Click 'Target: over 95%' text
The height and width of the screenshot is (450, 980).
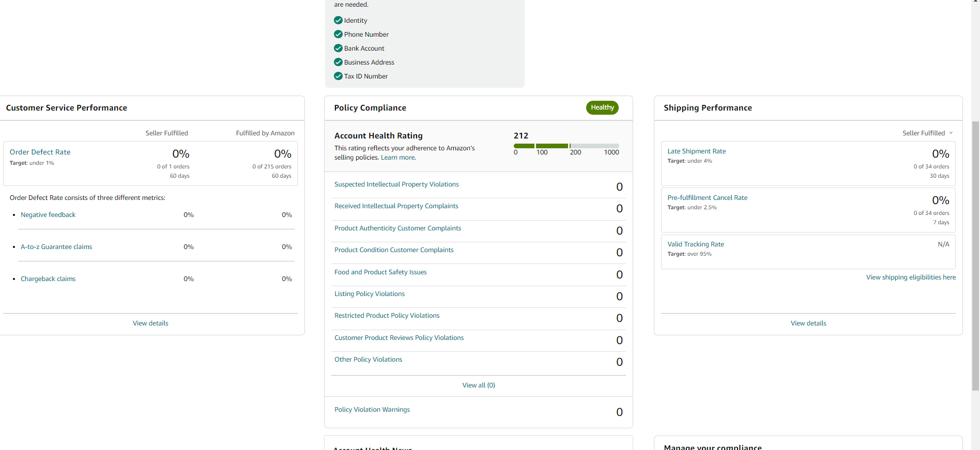[690, 254]
